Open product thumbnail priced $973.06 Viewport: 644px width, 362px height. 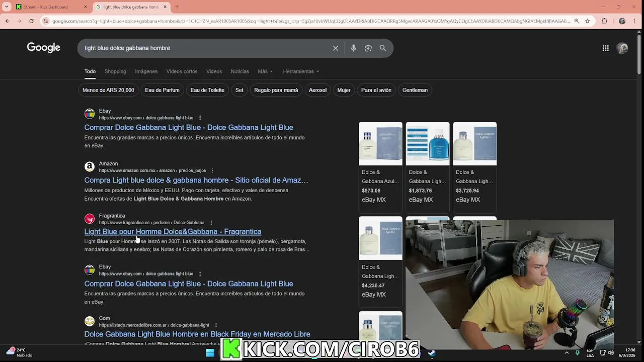pyautogui.click(x=380, y=144)
